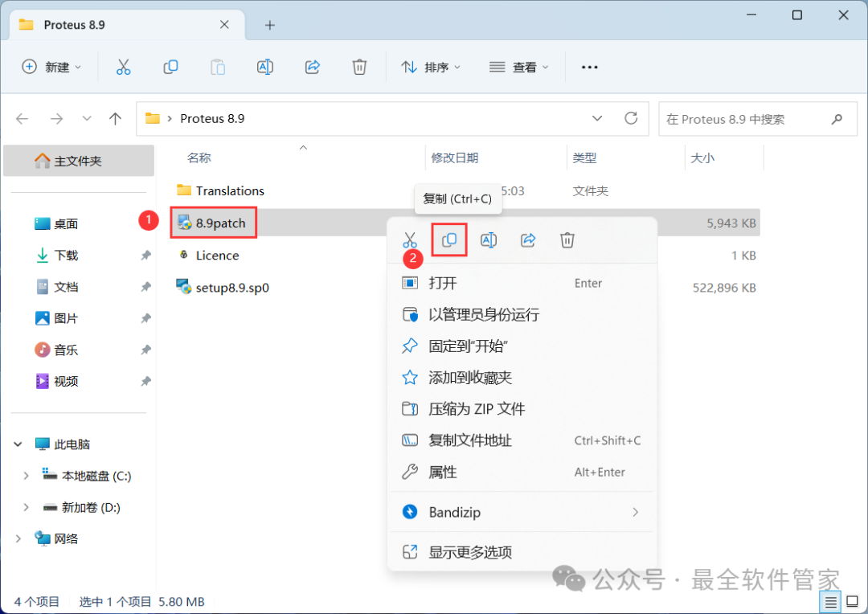Choose 以管理员身份运行 in the context menu
The image size is (868, 614).
(x=522, y=314)
